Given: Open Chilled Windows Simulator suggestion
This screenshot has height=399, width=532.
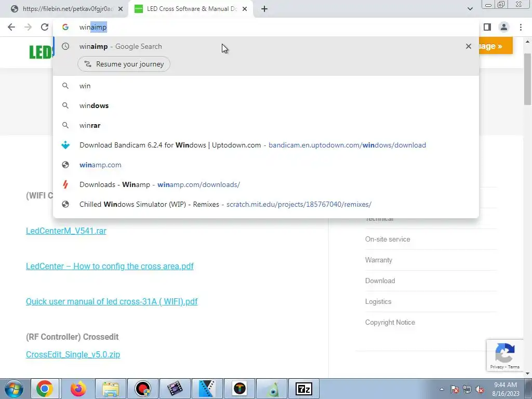Looking at the screenshot, I should pos(265,204).
